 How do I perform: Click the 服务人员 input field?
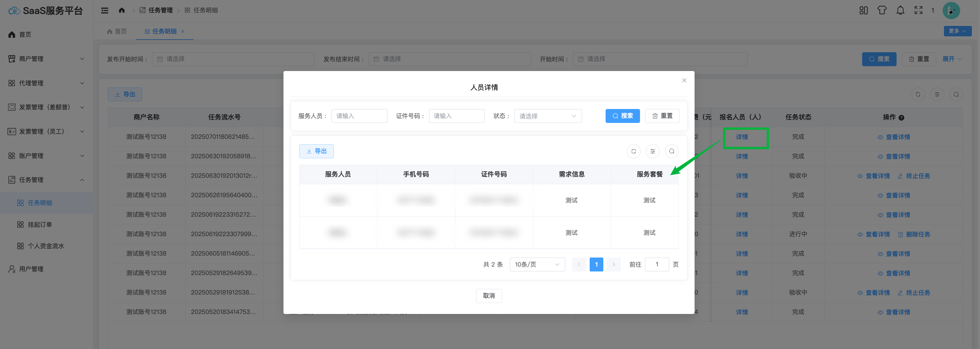tap(359, 116)
